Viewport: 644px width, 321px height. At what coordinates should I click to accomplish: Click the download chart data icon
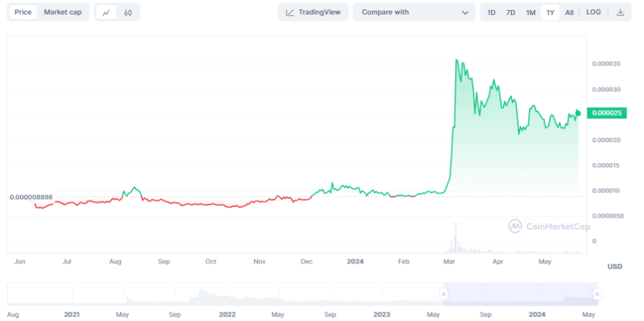[x=620, y=13]
